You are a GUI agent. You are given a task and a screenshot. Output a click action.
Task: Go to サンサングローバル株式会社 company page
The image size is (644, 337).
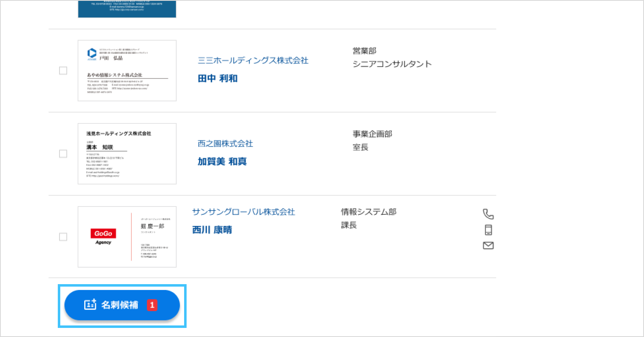point(244,212)
